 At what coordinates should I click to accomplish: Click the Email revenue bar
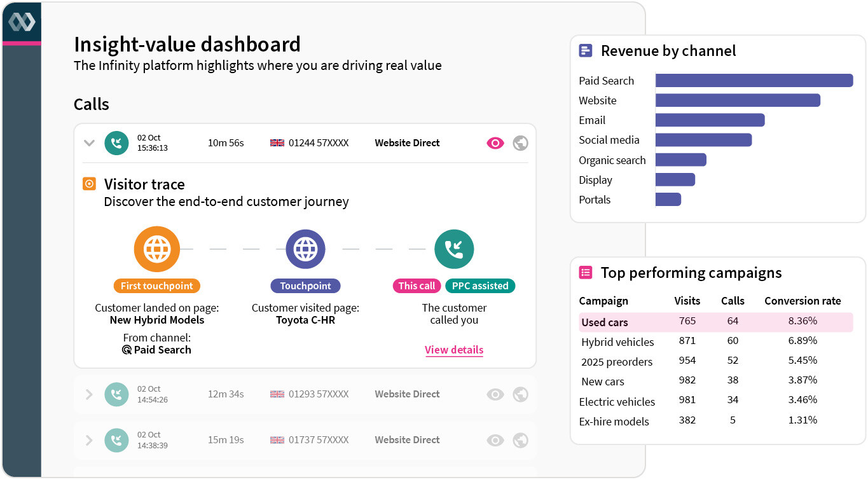tap(710, 120)
